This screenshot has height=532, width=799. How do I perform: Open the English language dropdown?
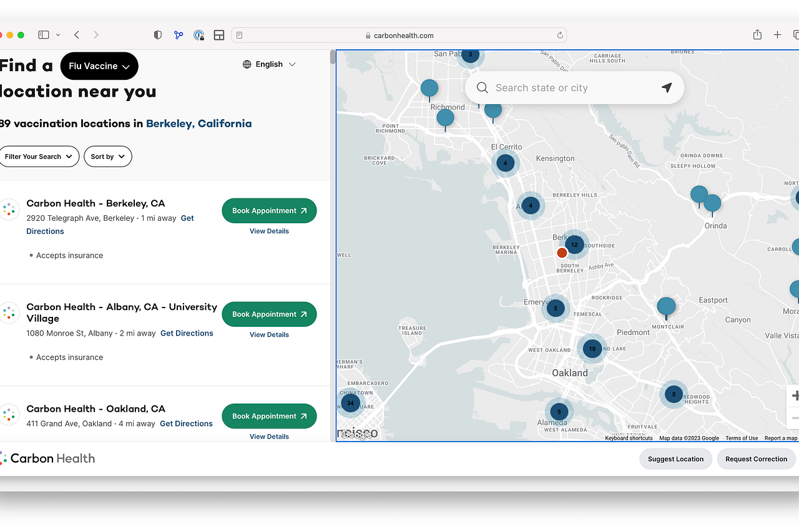[x=269, y=64]
